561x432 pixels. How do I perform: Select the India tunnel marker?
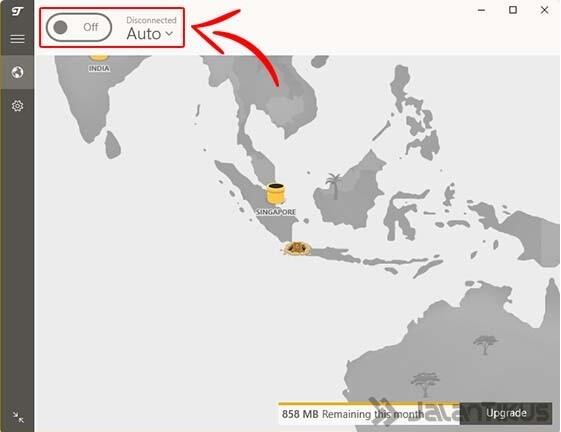(98, 58)
